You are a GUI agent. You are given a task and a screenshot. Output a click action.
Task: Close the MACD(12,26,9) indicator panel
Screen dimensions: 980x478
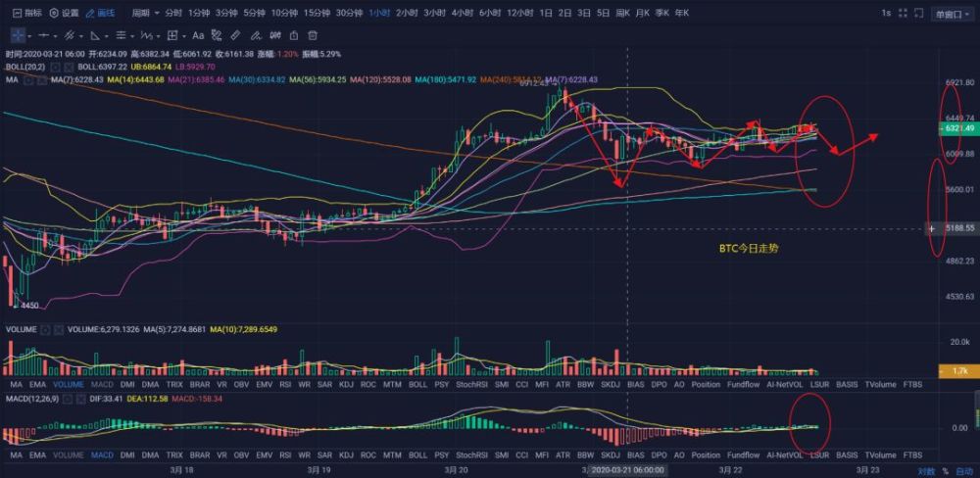(80, 398)
